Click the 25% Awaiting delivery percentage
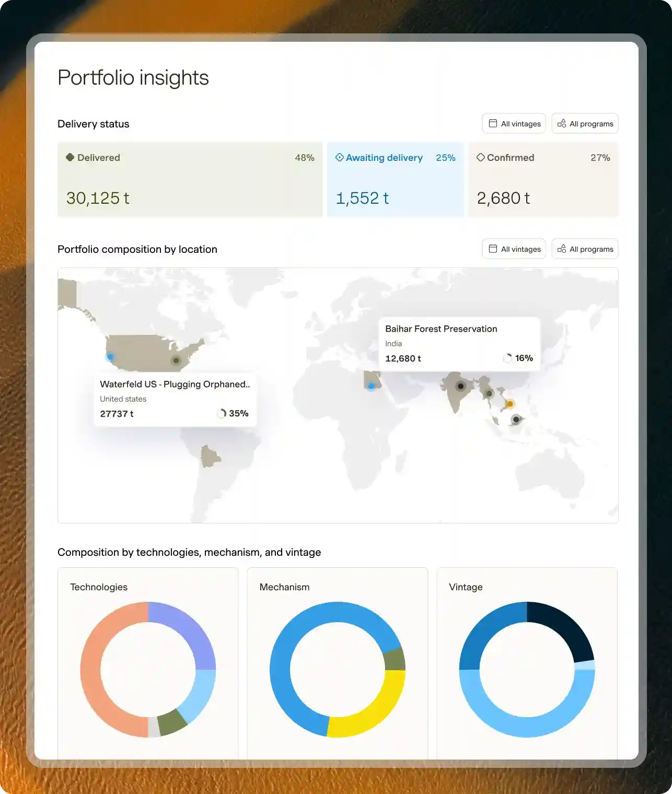Screen dimensions: 672x794 click(x=446, y=158)
